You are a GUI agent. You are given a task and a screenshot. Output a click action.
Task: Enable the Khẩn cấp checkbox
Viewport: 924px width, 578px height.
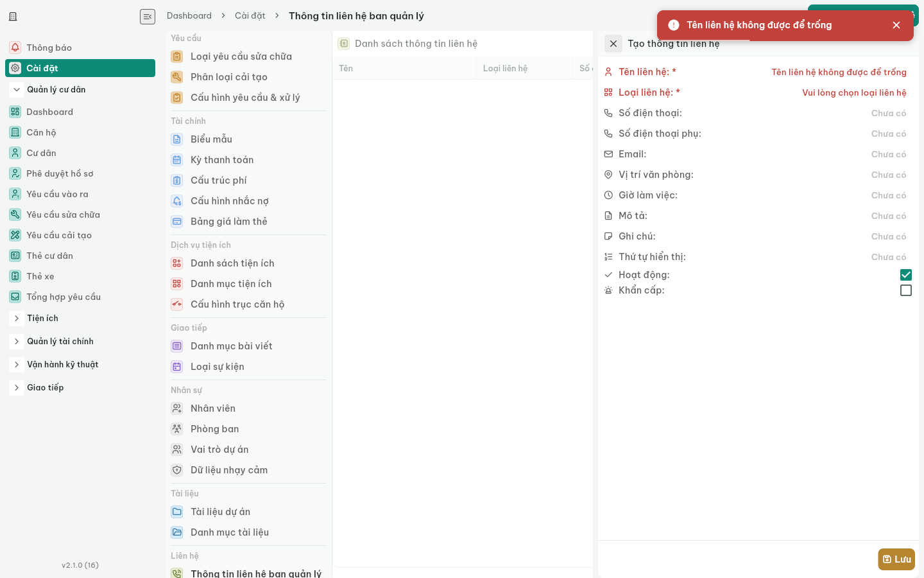click(906, 290)
